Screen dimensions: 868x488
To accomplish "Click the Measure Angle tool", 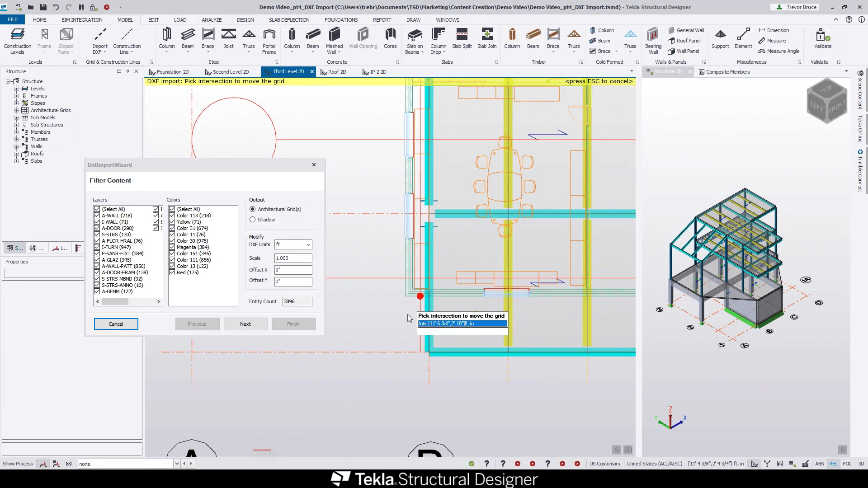I will pyautogui.click(x=779, y=51).
